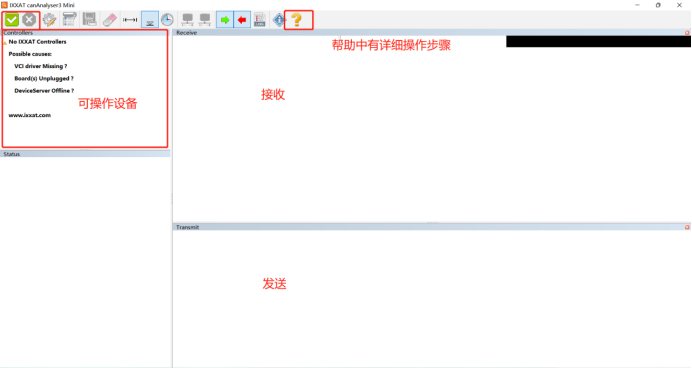
Task: Click the 'Possible causes:' text
Action: pyautogui.click(x=30, y=54)
